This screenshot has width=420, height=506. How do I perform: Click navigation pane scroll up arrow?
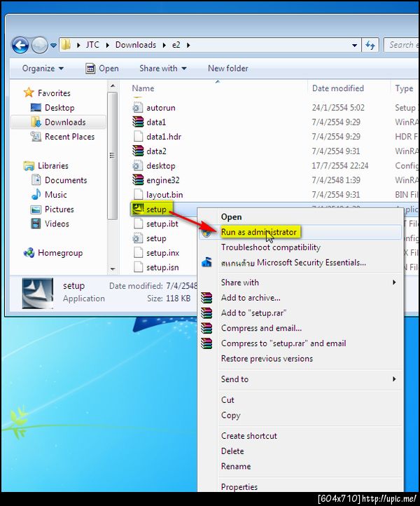click(x=113, y=86)
